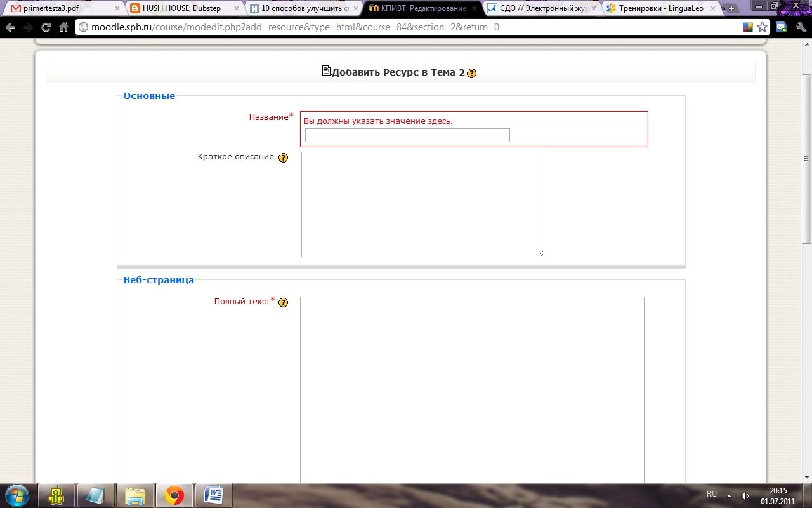Click inside the Полный текст textarea
The height and width of the screenshot is (508, 812).
(x=472, y=391)
